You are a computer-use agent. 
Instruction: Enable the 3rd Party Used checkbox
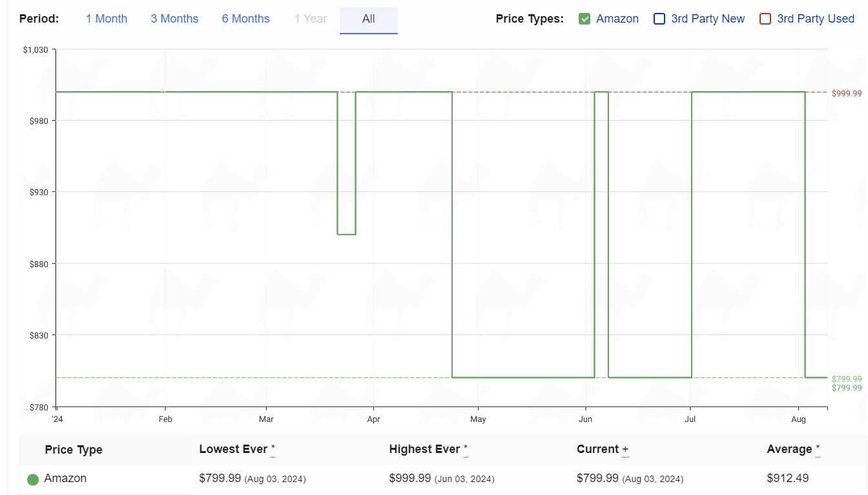(x=765, y=19)
